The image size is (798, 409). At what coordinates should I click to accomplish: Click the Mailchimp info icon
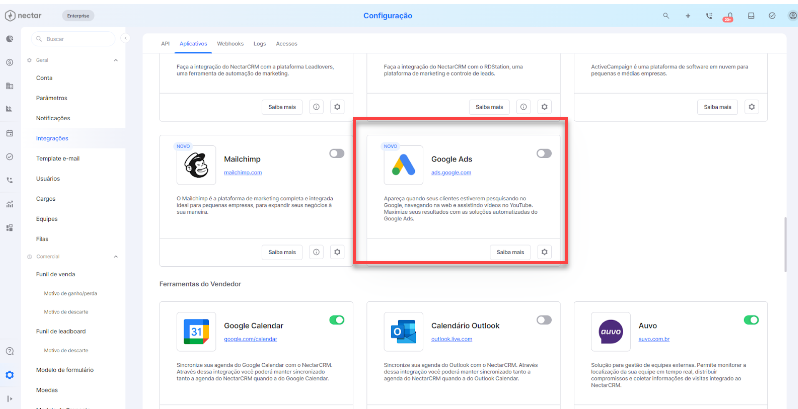tap(316, 252)
